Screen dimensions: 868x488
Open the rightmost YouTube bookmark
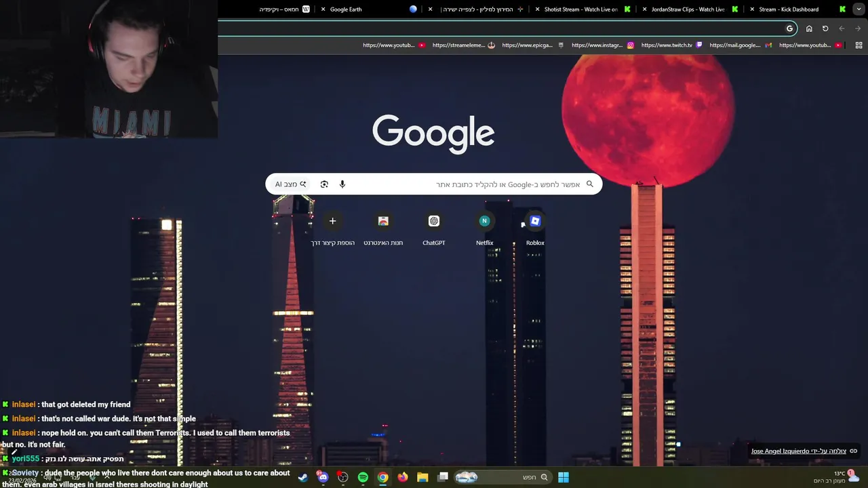pyautogui.click(x=810, y=45)
